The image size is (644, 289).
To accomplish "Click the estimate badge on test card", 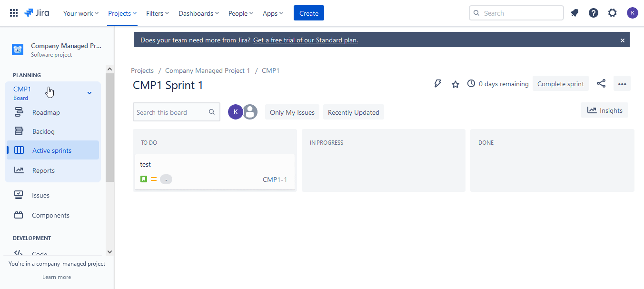I will [x=166, y=179].
